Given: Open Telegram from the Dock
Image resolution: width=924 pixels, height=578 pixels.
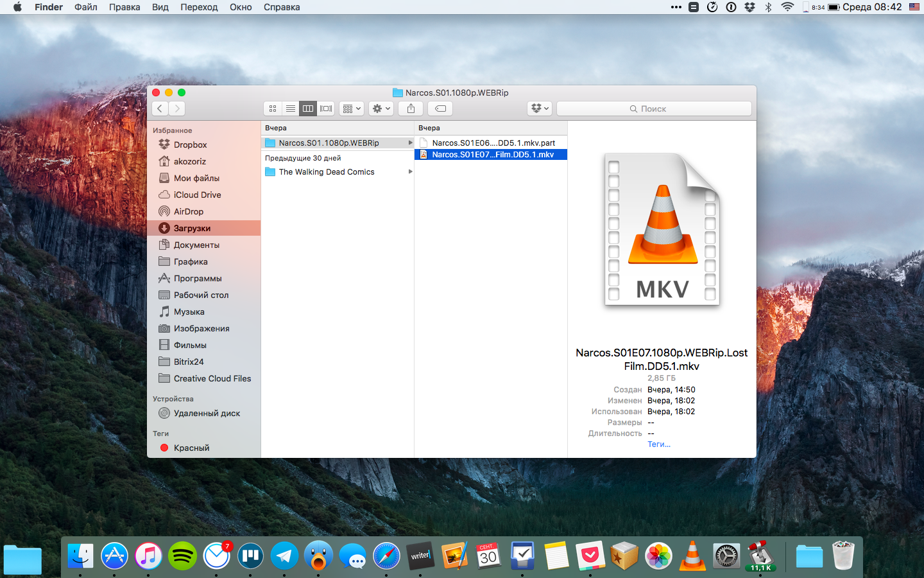Looking at the screenshot, I should [284, 556].
